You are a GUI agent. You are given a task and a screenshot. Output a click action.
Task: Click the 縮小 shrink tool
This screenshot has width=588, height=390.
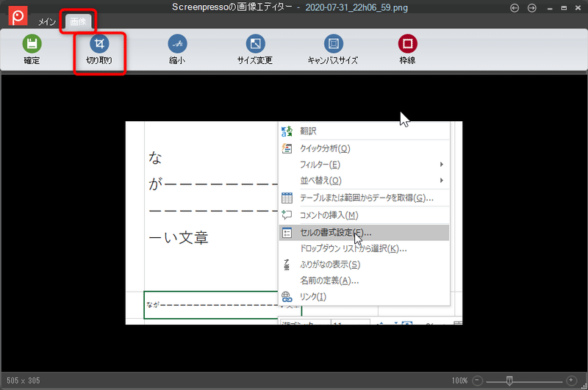tap(177, 49)
